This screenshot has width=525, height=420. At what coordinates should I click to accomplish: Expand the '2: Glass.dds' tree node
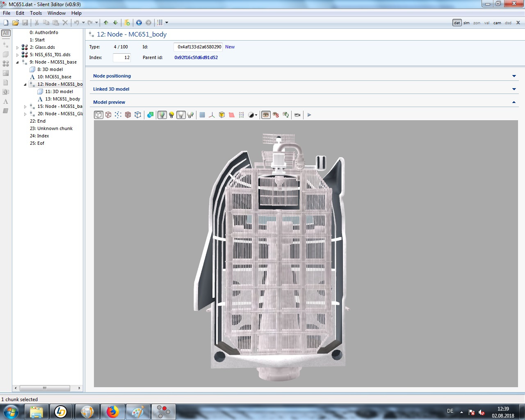(17, 48)
